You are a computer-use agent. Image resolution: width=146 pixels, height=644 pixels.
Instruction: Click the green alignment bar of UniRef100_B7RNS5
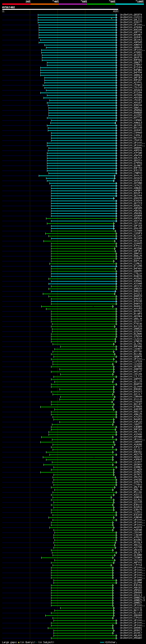[x=77, y=407]
